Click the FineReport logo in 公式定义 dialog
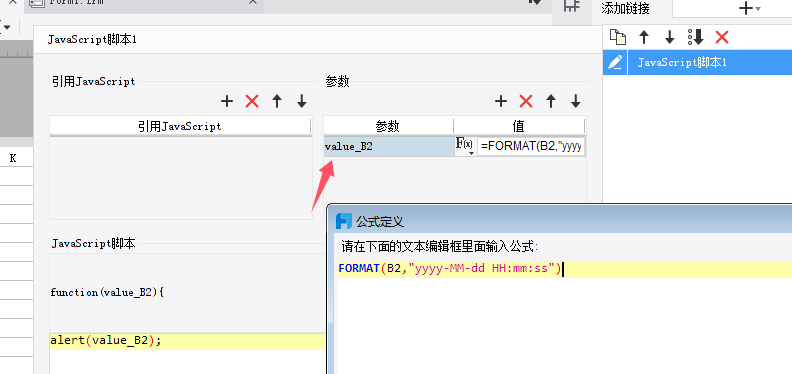The width and height of the screenshot is (792, 374). pos(344,221)
